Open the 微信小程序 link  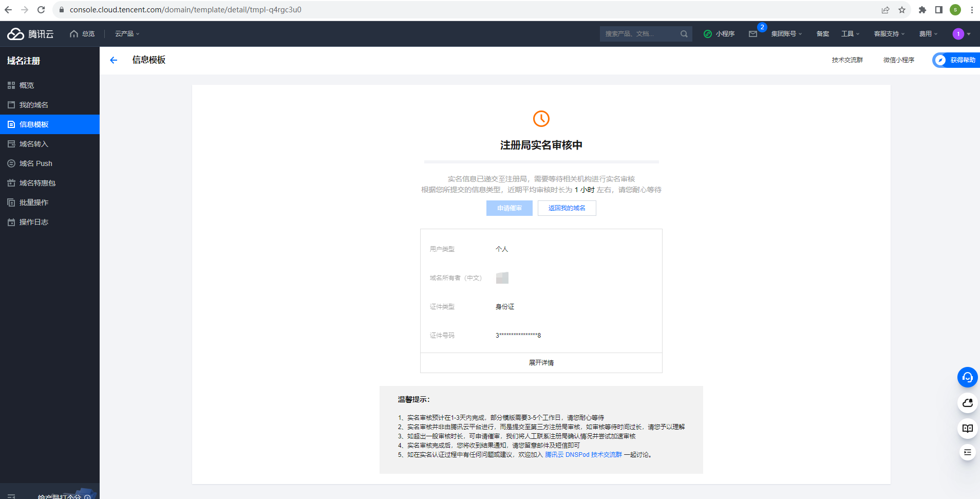[x=899, y=60]
